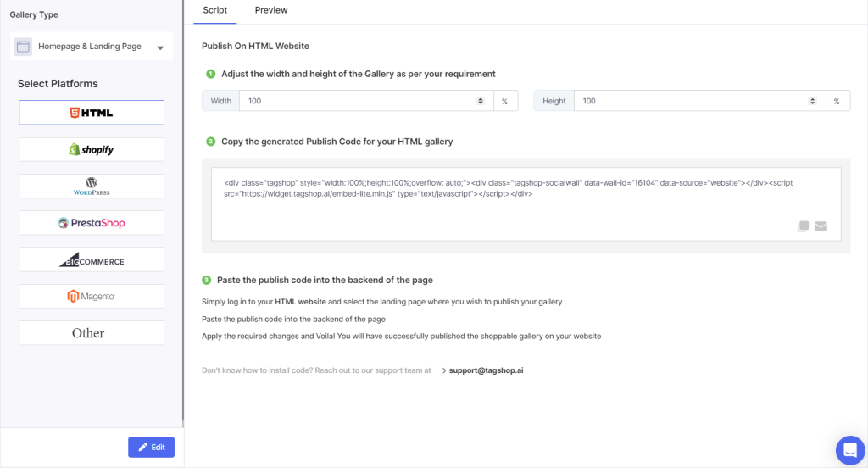This screenshot has width=868, height=468.
Task: Select the Shopify platform
Action: (92, 149)
